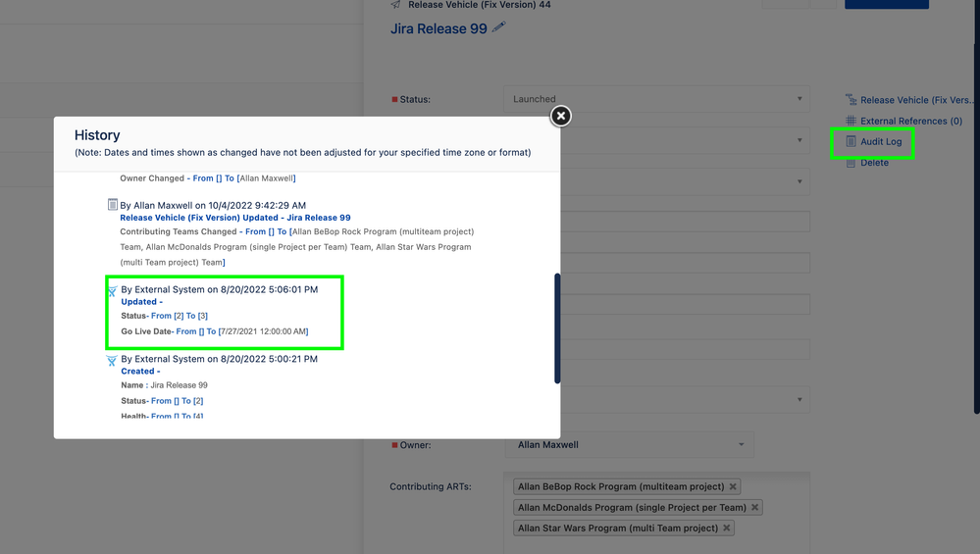
Task: Remove Allan Star Wars Program tag
Action: tap(726, 528)
